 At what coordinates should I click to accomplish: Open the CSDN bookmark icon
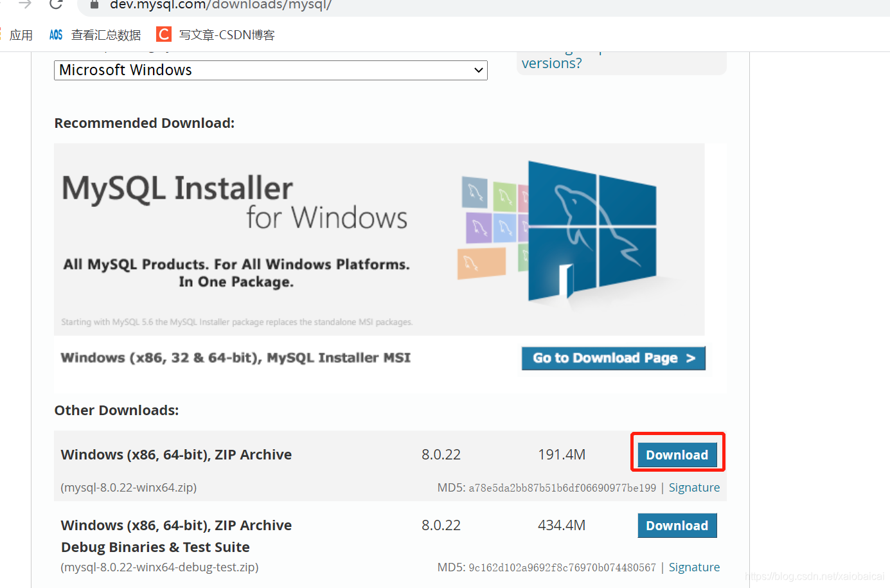[x=164, y=34]
